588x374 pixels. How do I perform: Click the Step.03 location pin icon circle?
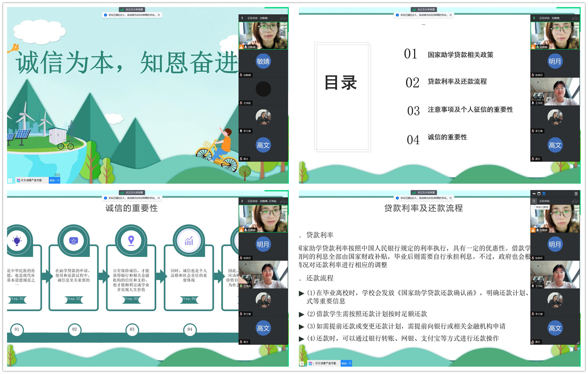click(131, 241)
